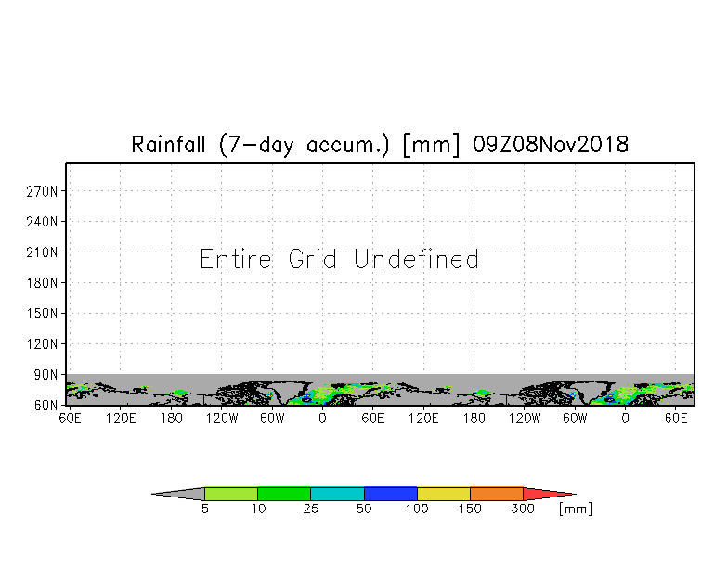This screenshot has height=568, width=728.
Task: Select the blue 50–100 mm legend swatch
Action: [390, 494]
